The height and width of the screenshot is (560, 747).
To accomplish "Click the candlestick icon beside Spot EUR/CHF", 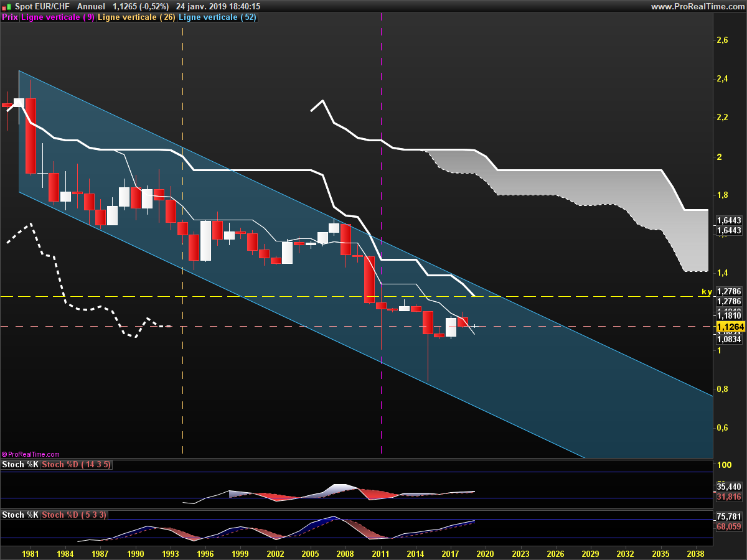I will coord(7,6).
